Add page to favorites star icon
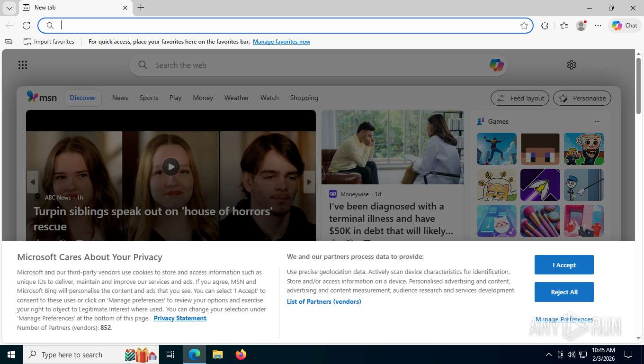The width and height of the screenshot is (644, 364). tap(524, 26)
